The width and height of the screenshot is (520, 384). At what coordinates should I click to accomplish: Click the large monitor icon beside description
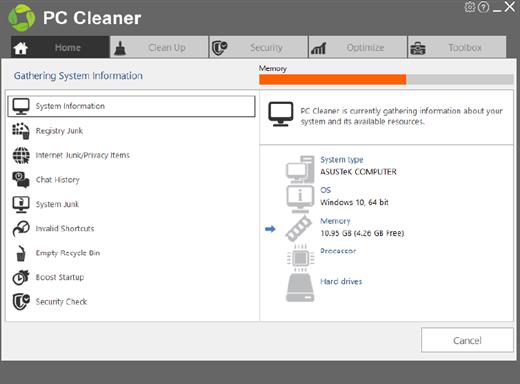point(281,114)
